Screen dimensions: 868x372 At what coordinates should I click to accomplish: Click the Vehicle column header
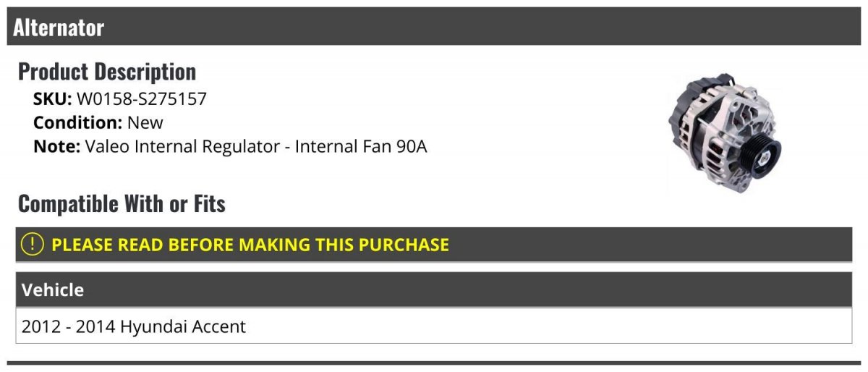click(x=53, y=290)
